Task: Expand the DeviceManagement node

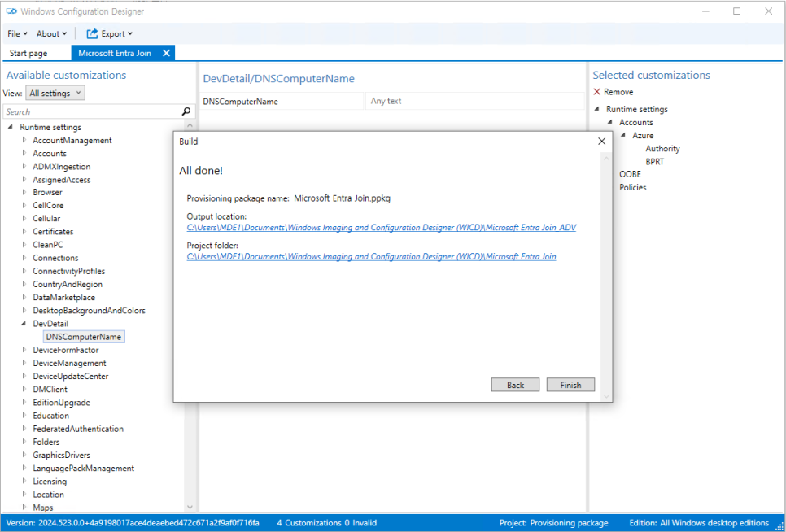Action: 24,363
